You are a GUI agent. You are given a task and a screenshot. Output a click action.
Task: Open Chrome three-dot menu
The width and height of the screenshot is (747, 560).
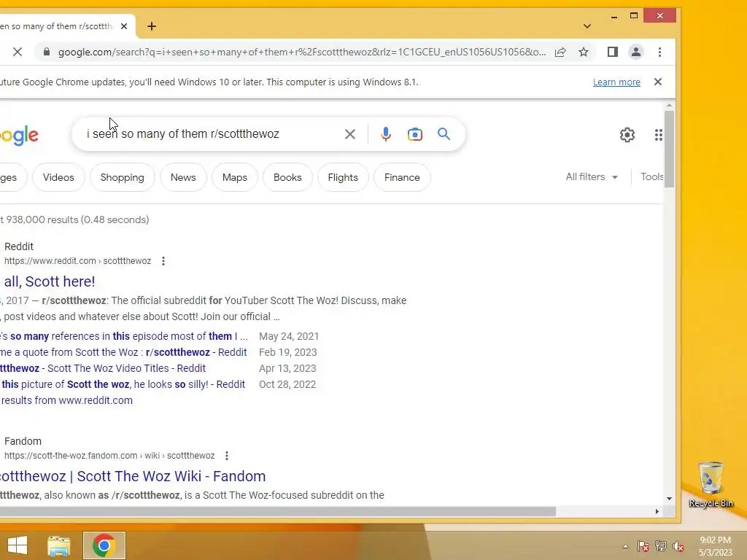tap(659, 52)
